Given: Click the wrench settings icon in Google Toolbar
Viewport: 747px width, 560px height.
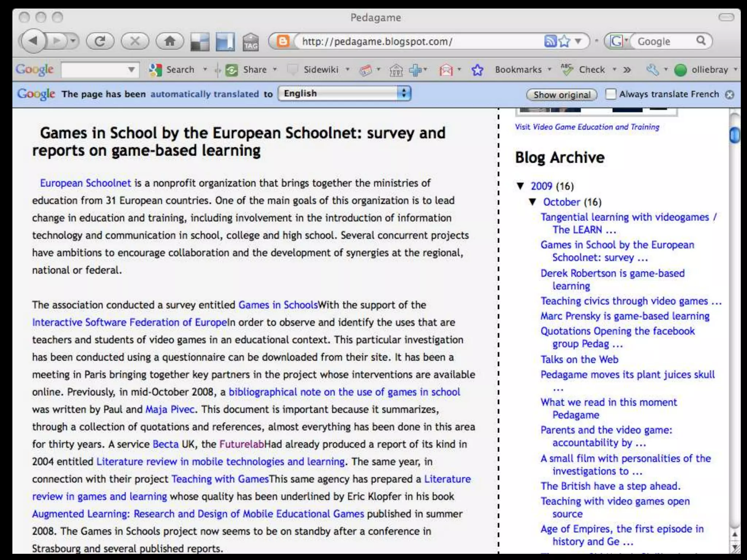Looking at the screenshot, I should click(652, 70).
